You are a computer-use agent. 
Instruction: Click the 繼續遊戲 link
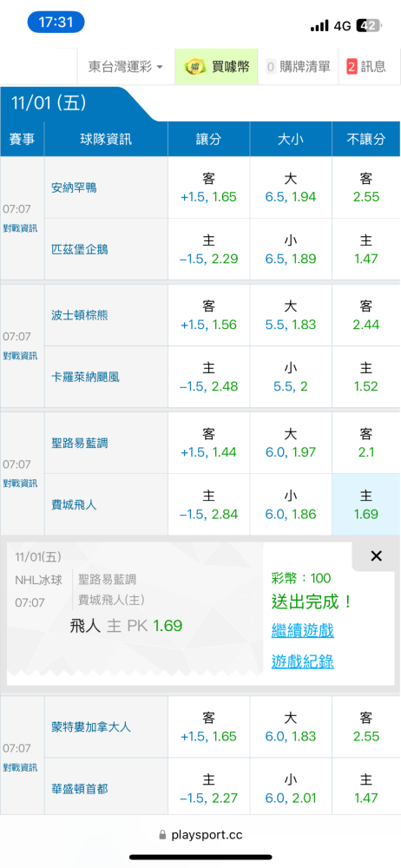[303, 630]
